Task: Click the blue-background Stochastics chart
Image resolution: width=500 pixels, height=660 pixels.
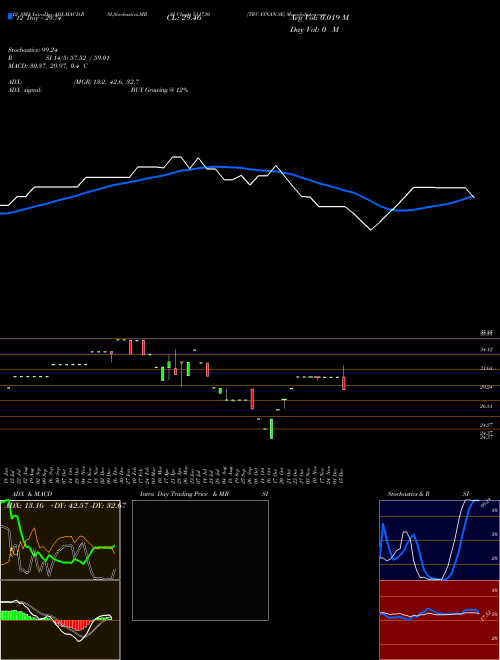Action: [439, 540]
